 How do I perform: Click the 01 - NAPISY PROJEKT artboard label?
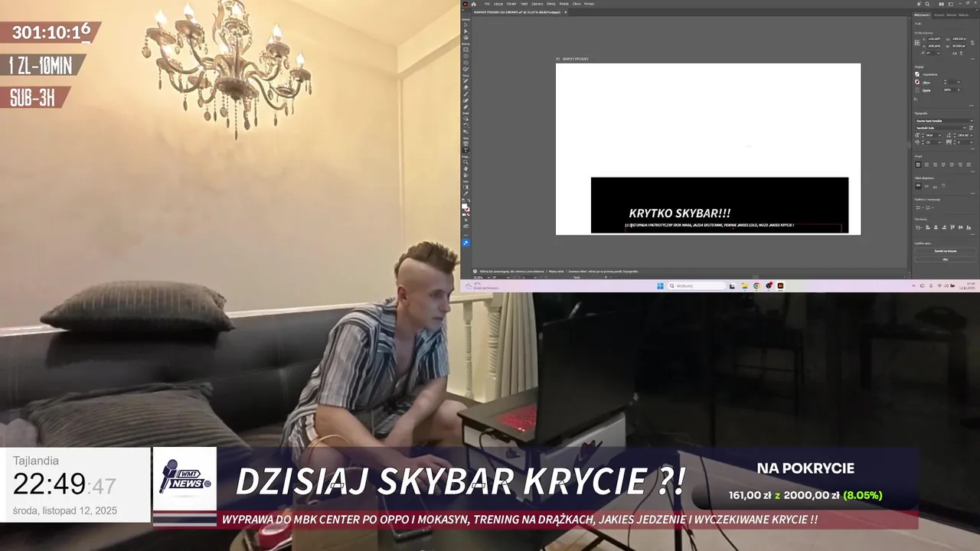(572, 59)
